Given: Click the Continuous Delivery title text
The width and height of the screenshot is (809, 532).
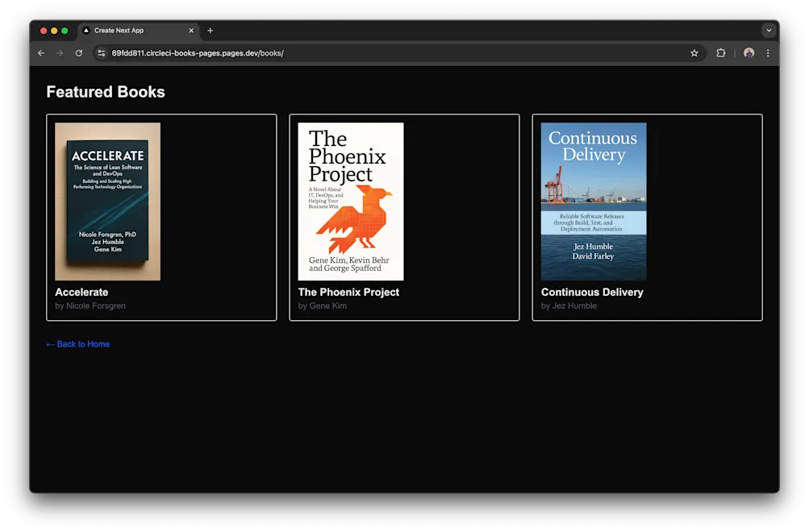Looking at the screenshot, I should point(592,293).
